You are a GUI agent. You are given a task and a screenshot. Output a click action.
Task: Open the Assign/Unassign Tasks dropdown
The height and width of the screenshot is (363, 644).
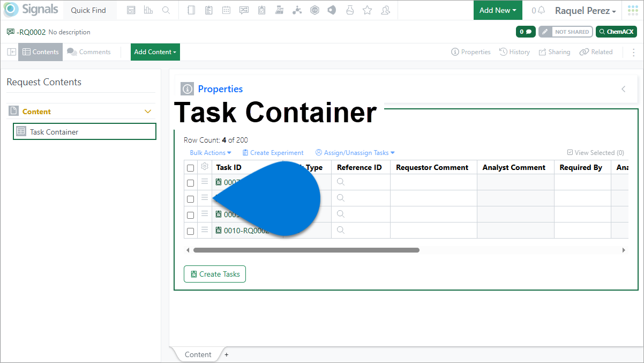tap(355, 153)
